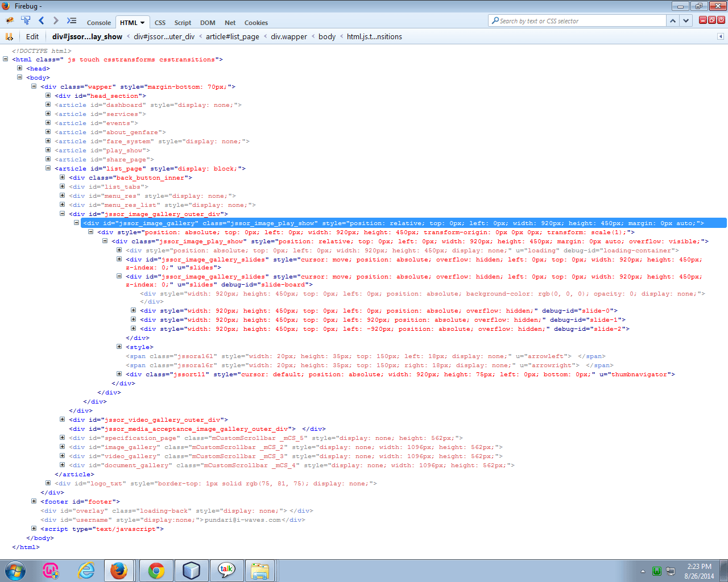Activate the inspect element pointer tool
728x582 pixels.
point(26,20)
